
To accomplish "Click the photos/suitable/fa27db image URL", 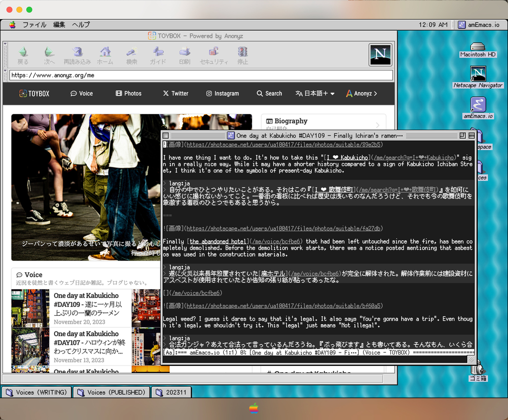I will click(283, 228).
